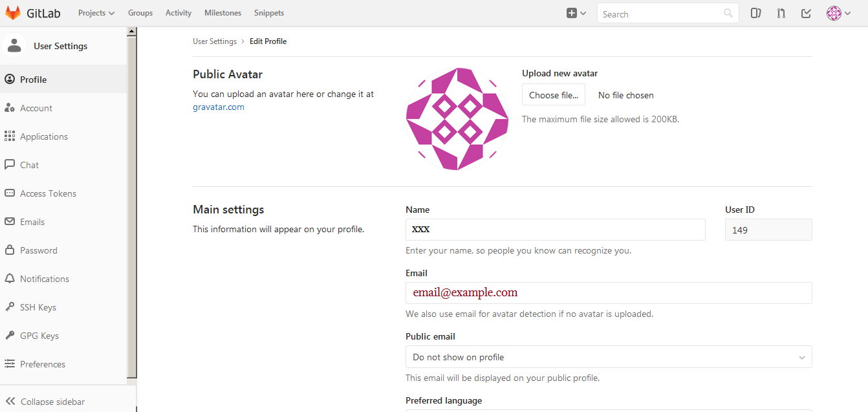868x412 pixels.
Task: Open merge requests icon in navbar
Action: 781,13
